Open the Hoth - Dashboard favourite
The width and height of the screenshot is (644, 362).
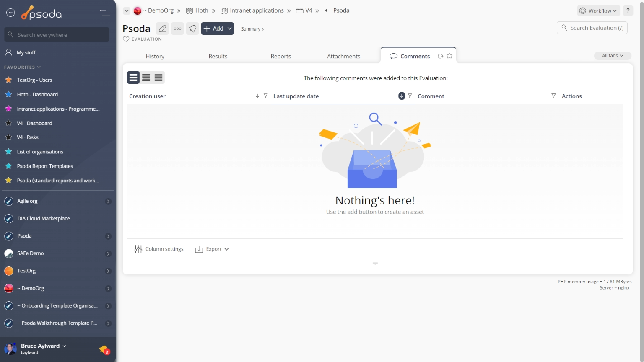37,94
